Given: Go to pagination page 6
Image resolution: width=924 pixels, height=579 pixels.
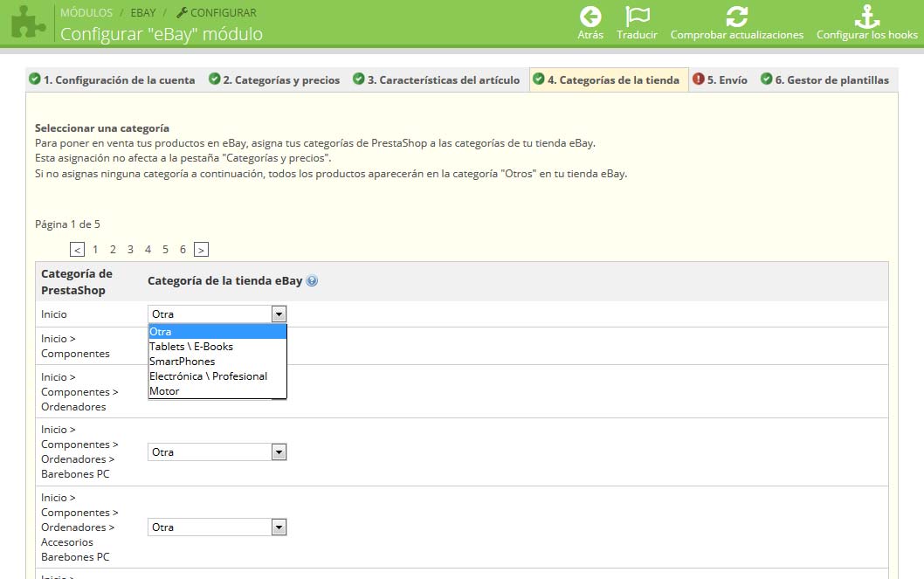Looking at the screenshot, I should pos(183,250).
